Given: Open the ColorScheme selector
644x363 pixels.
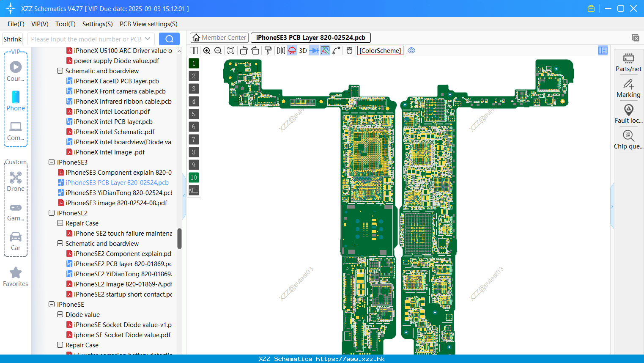Looking at the screenshot, I should point(380,50).
